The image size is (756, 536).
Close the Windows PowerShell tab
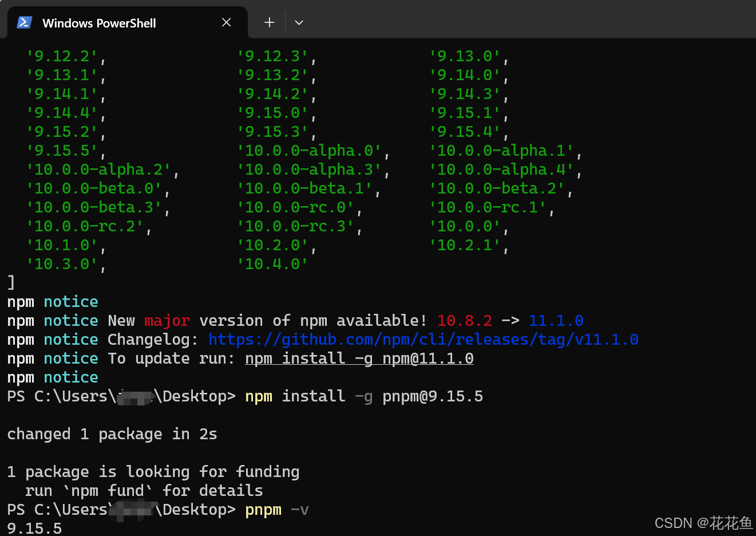226,22
